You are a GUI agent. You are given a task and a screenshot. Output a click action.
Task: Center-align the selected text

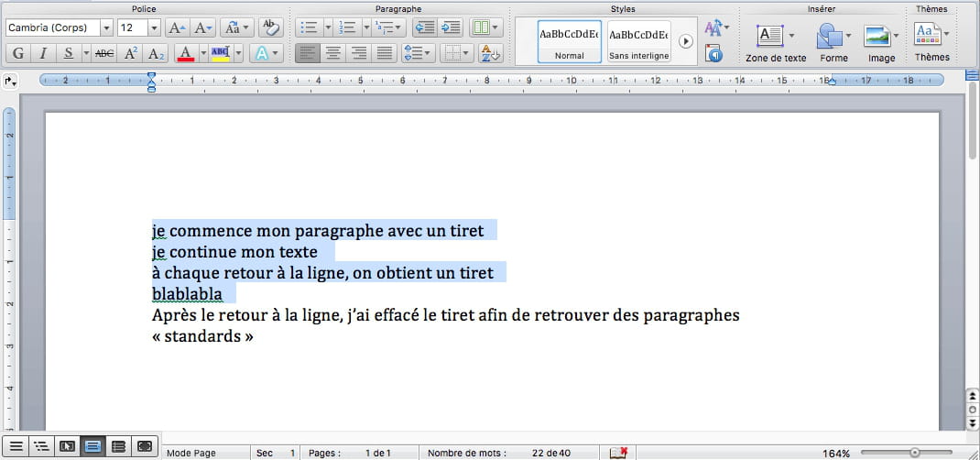[334, 53]
